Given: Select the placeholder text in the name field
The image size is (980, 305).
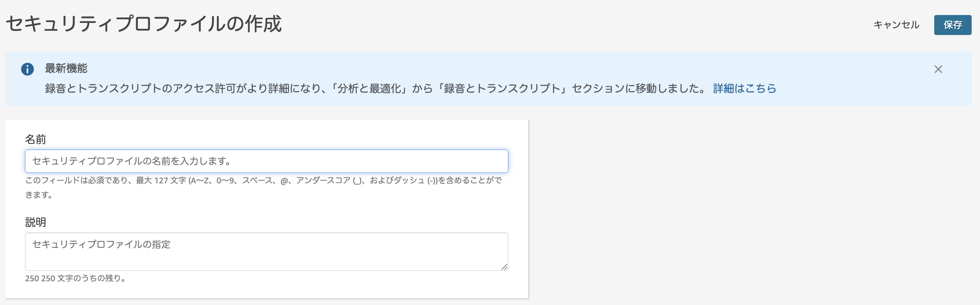Looking at the screenshot, I should (x=131, y=161).
